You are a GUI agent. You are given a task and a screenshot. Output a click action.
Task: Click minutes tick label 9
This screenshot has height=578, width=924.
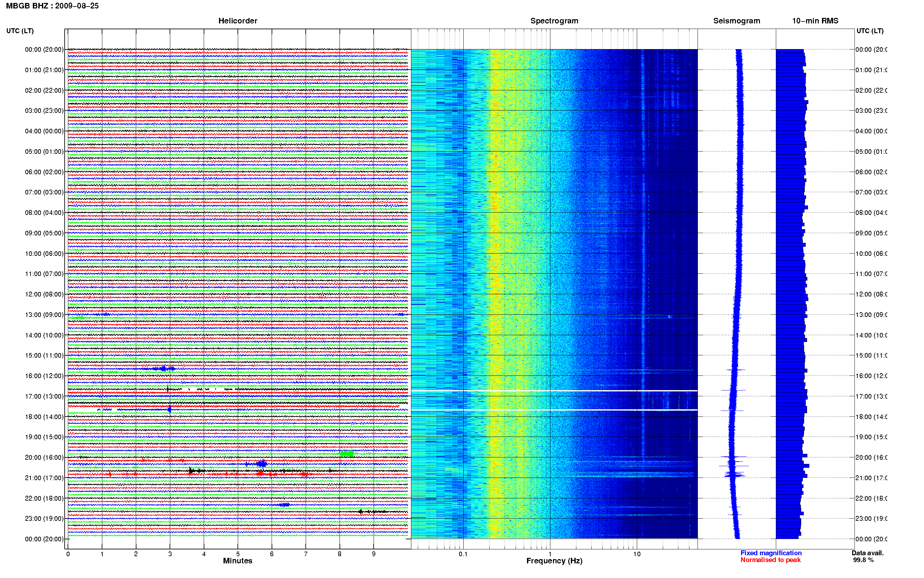pyautogui.click(x=374, y=554)
